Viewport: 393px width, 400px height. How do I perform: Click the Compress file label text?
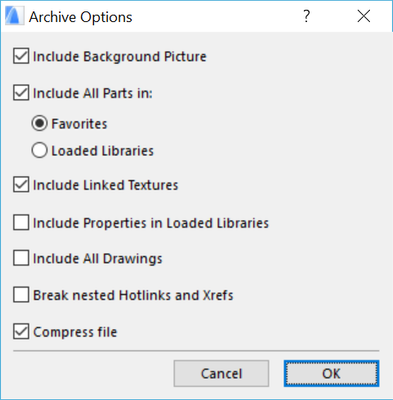(x=75, y=332)
